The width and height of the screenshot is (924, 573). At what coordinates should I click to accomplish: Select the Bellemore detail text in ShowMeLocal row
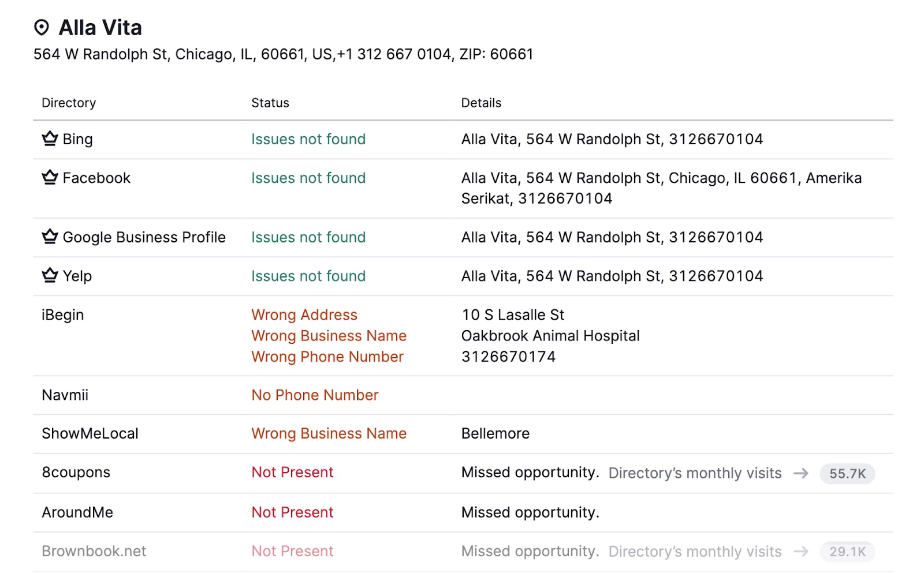495,433
